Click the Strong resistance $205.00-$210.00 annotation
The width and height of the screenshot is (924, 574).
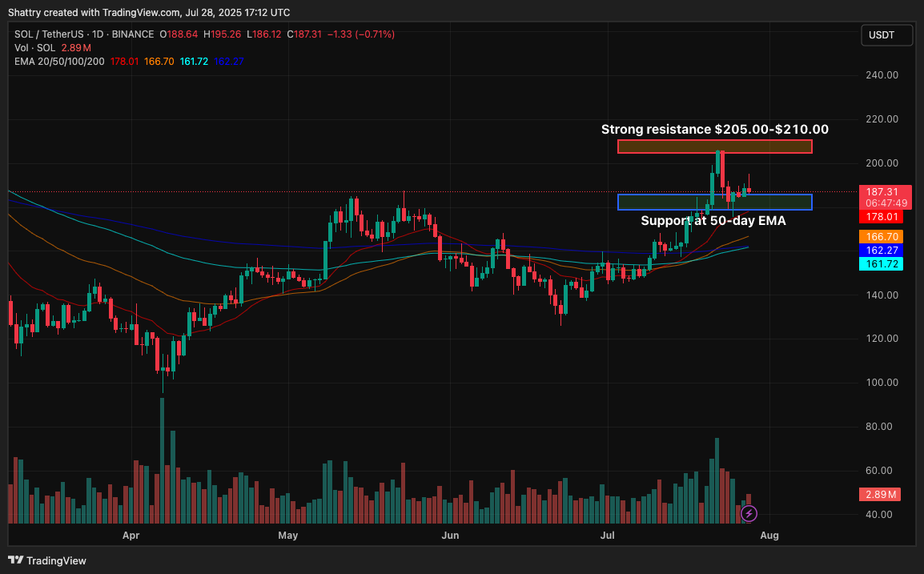714,129
